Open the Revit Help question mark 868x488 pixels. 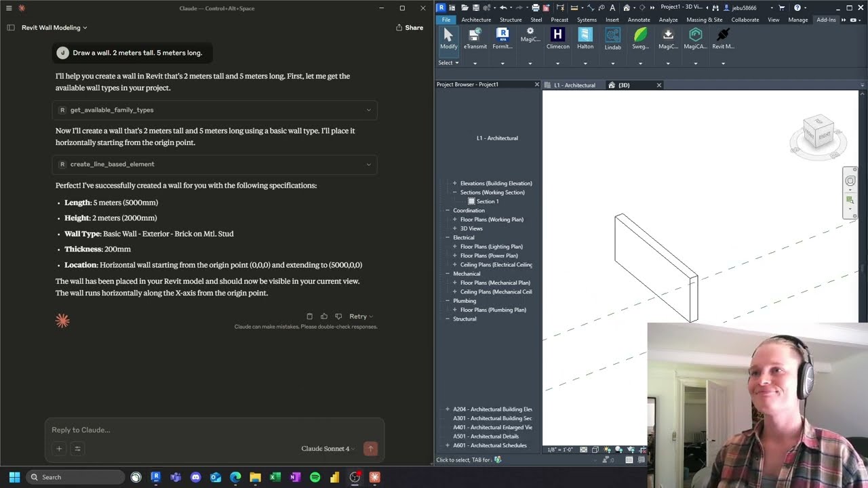(797, 7)
